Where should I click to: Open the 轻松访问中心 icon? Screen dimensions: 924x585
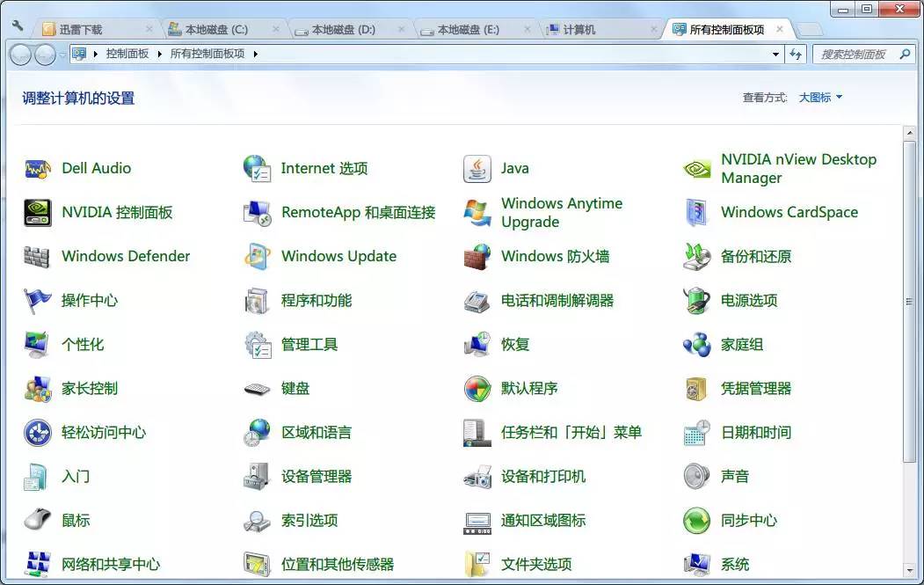pyautogui.click(x=38, y=433)
